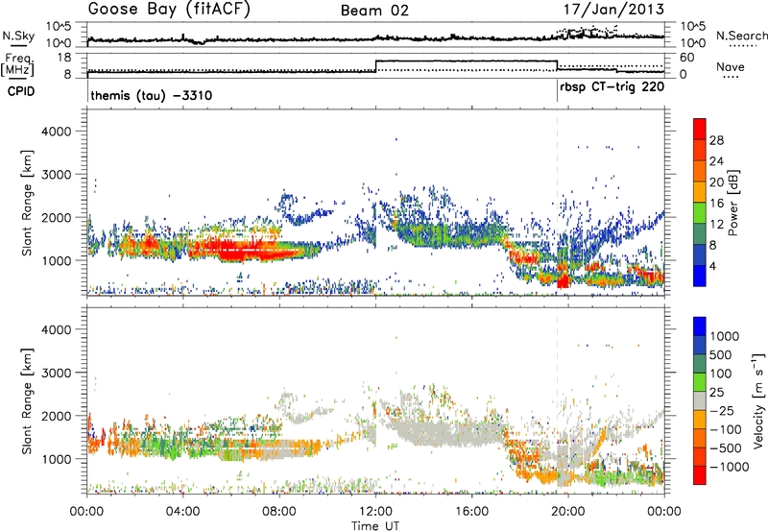Select the Beam 02 label

(374, 11)
